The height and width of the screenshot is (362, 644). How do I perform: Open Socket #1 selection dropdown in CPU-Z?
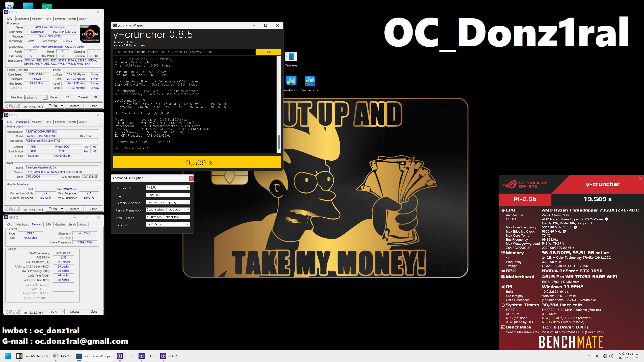point(36,97)
